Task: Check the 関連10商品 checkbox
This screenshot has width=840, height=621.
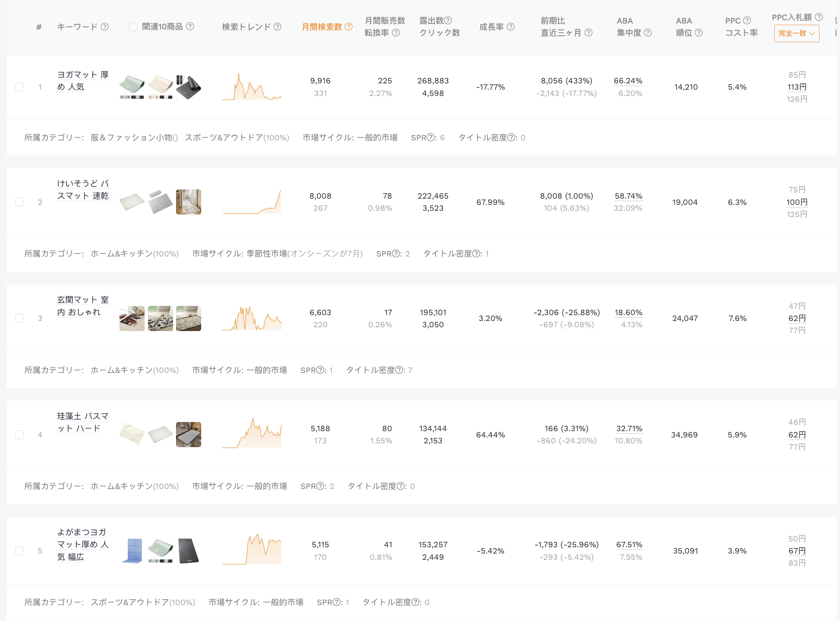Action: 133,27
